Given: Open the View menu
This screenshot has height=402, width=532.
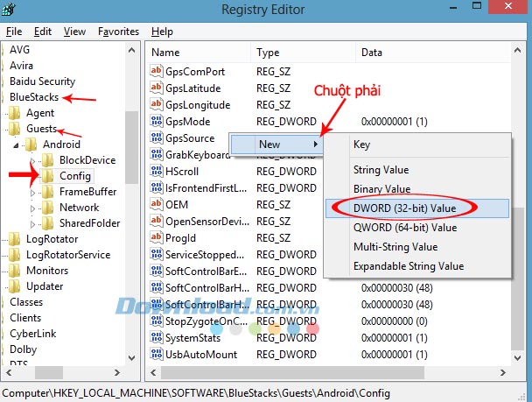Looking at the screenshot, I should coord(74,32).
